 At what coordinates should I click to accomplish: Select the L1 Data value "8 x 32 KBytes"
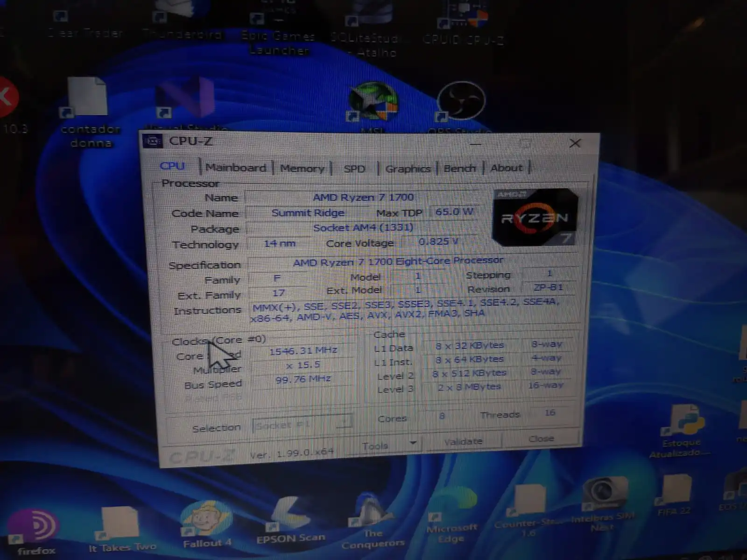click(x=469, y=346)
